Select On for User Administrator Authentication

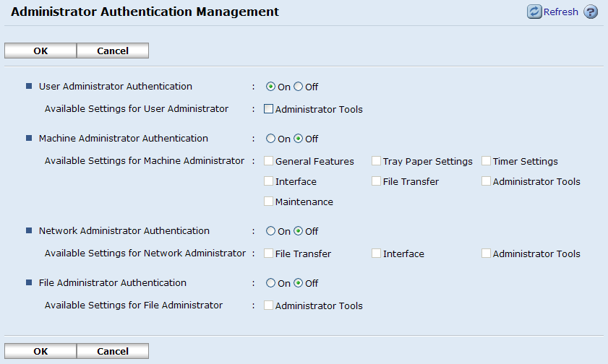pos(271,87)
